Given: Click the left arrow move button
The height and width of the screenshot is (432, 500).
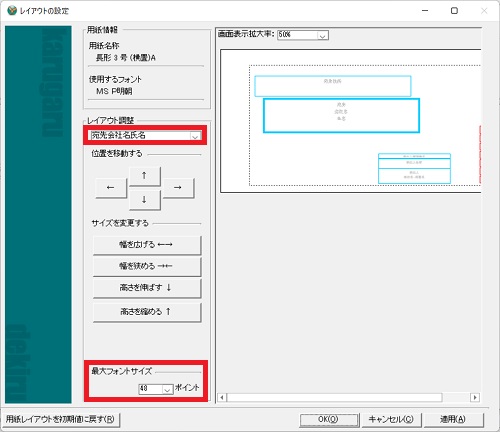Looking at the screenshot, I should pyautogui.click(x=111, y=188).
